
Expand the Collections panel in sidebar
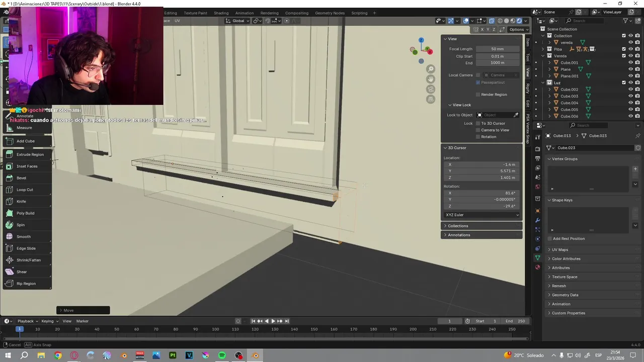pyautogui.click(x=481, y=226)
